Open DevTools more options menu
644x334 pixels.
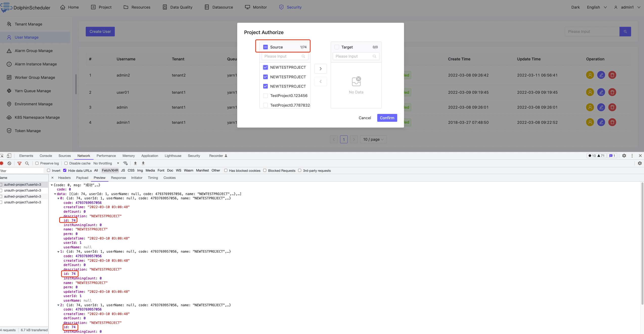[x=632, y=156]
